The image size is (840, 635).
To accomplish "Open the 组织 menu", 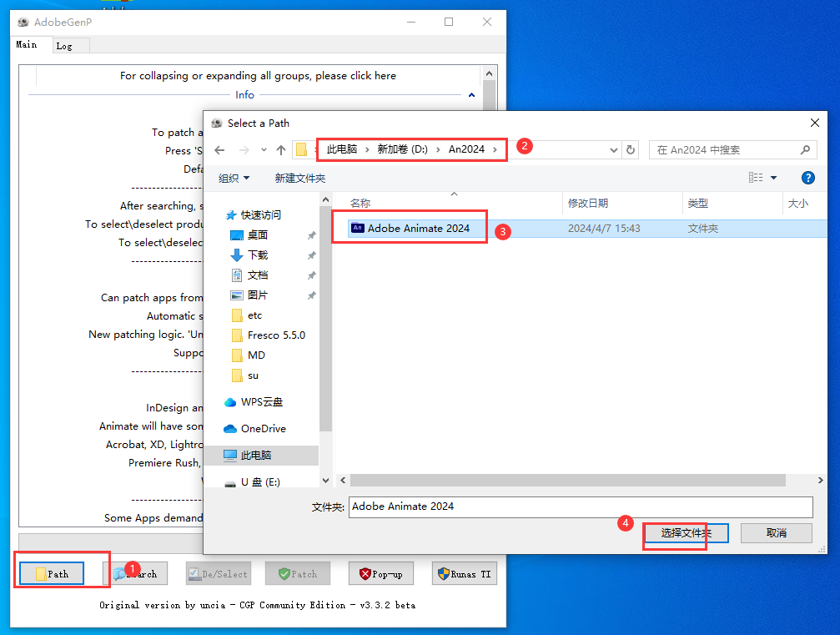I will pyautogui.click(x=234, y=178).
